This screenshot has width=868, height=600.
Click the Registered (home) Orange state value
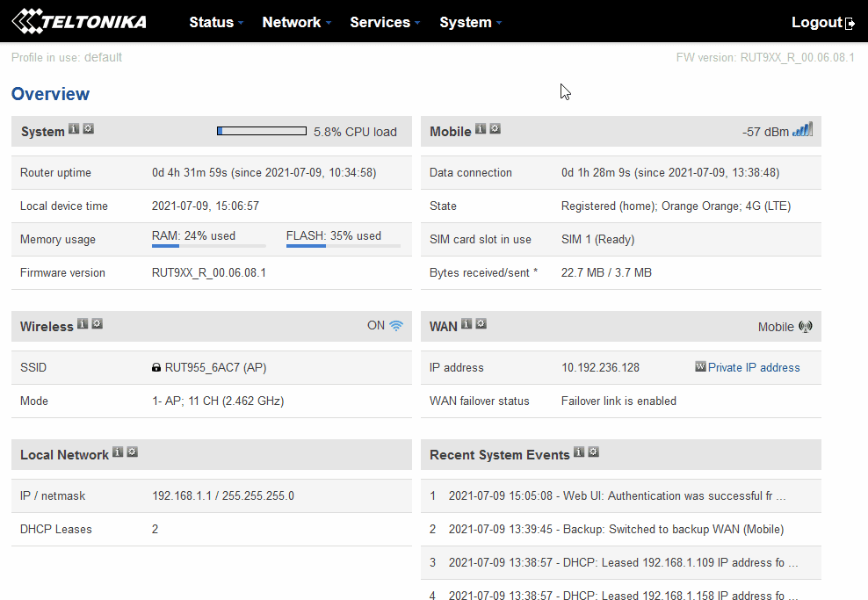[x=676, y=206]
